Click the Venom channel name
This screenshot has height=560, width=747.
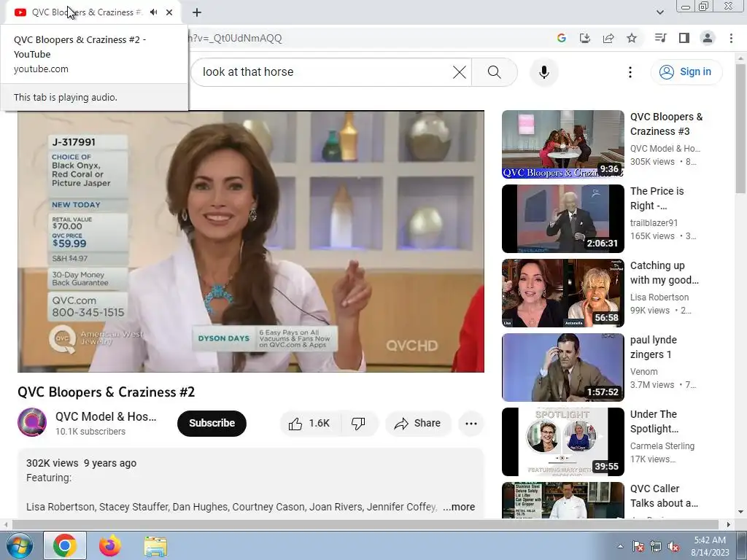[x=644, y=371]
